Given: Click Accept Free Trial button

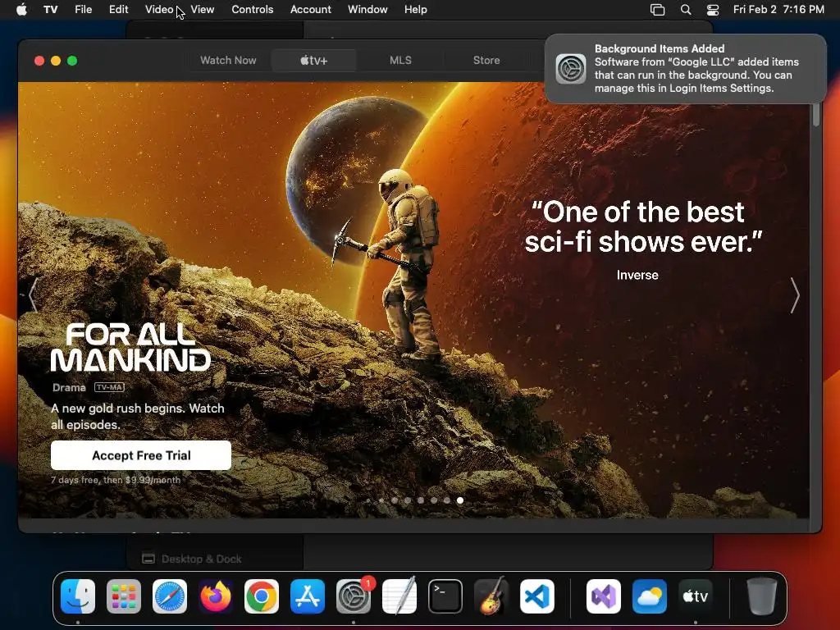Looking at the screenshot, I should [141, 455].
